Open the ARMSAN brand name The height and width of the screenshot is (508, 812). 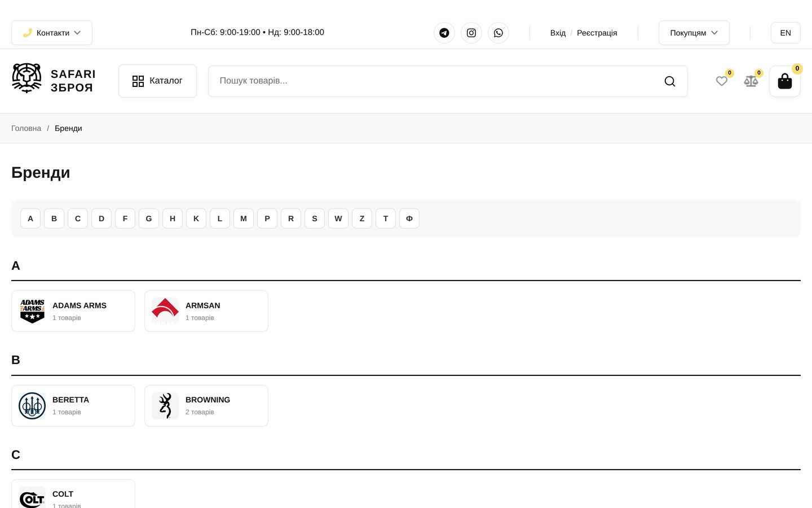203,305
